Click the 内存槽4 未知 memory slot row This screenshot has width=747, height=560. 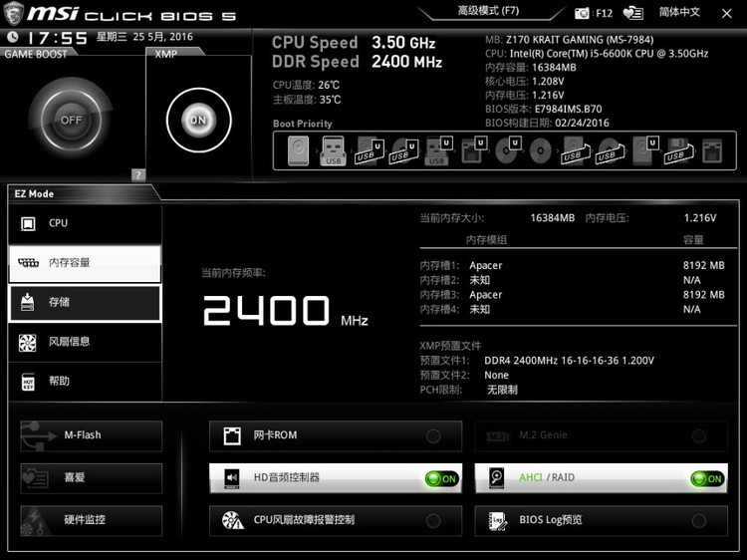pyautogui.click(x=572, y=310)
